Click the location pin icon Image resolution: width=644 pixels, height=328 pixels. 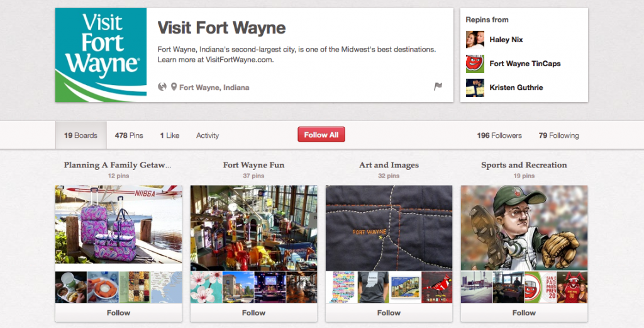point(174,87)
